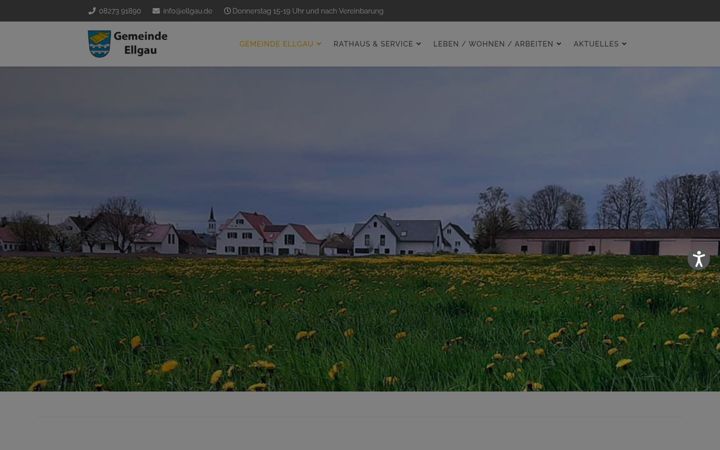The width and height of the screenshot is (720, 450).
Task: Open the accessibility widget button
Action: click(x=698, y=259)
